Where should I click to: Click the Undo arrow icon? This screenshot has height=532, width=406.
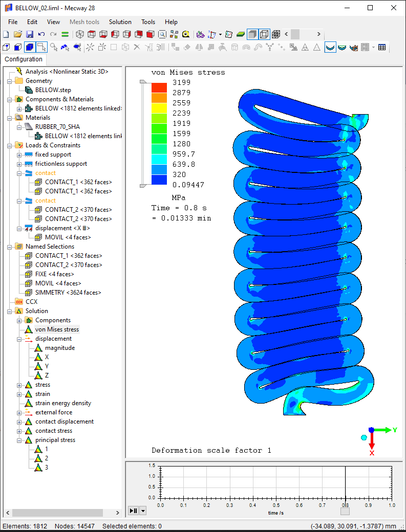tap(41, 34)
